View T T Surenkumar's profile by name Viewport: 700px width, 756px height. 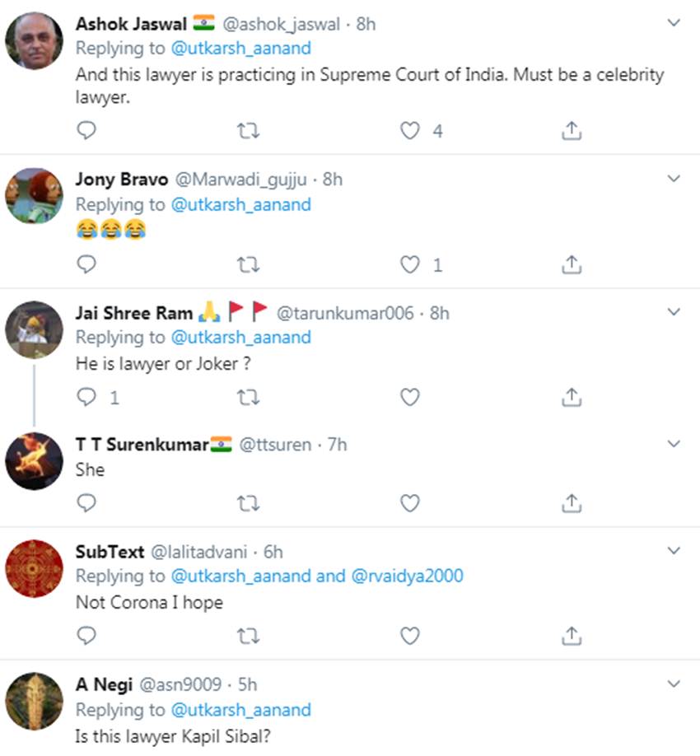(142, 444)
